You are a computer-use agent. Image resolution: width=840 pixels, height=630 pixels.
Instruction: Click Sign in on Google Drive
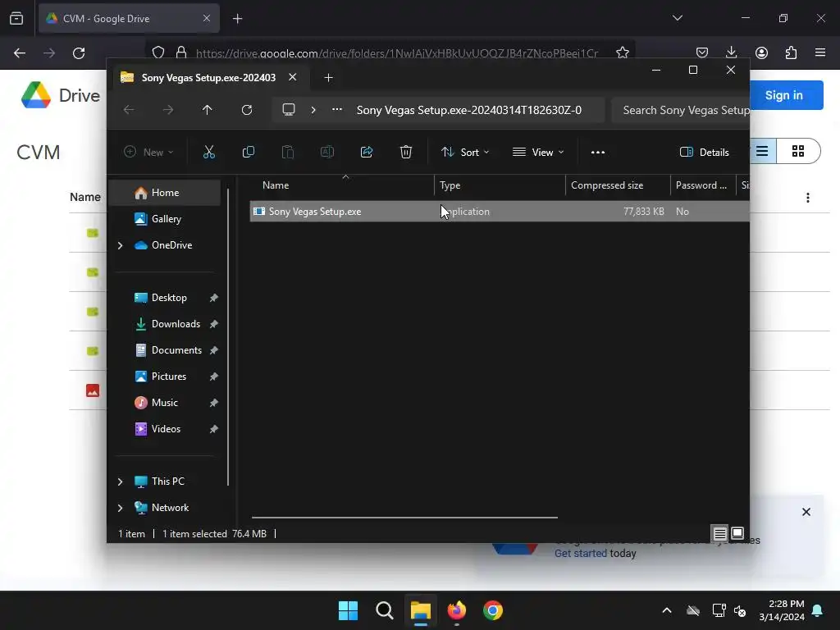pyautogui.click(x=783, y=95)
